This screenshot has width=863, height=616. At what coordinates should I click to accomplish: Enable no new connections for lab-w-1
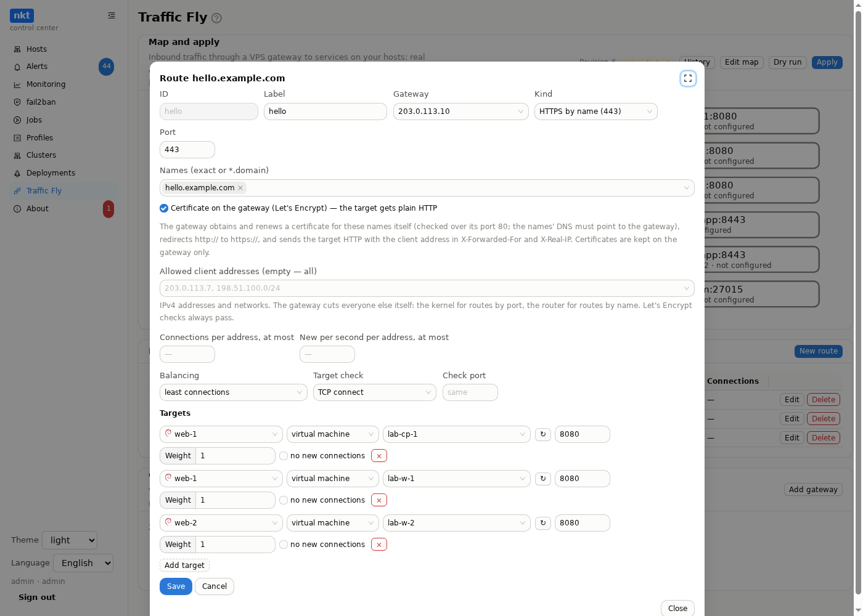coord(284,500)
